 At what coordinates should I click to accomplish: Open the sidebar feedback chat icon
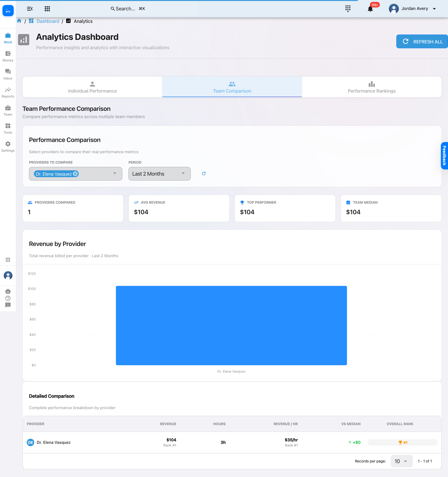click(8, 305)
